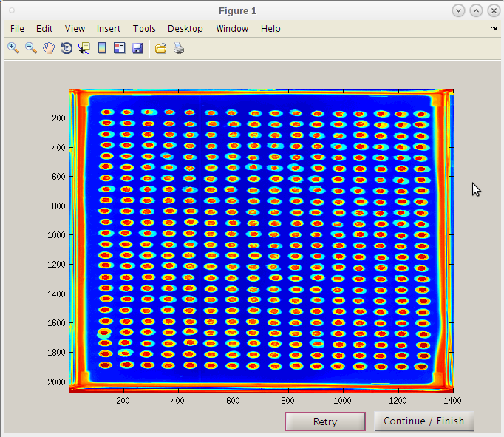The width and height of the screenshot is (504, 437).
Task: Open the Insert menu
Action: click(x=108, y=29)
